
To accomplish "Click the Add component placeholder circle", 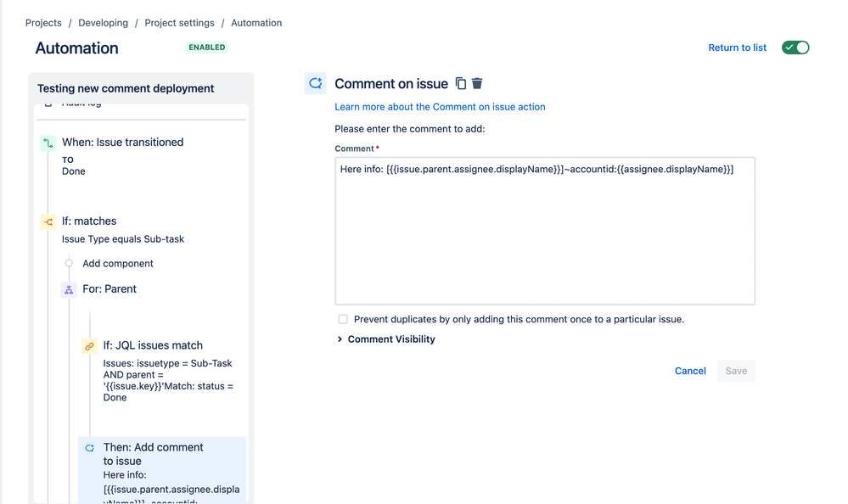I will pyautogui.click(x=68, y=264).
